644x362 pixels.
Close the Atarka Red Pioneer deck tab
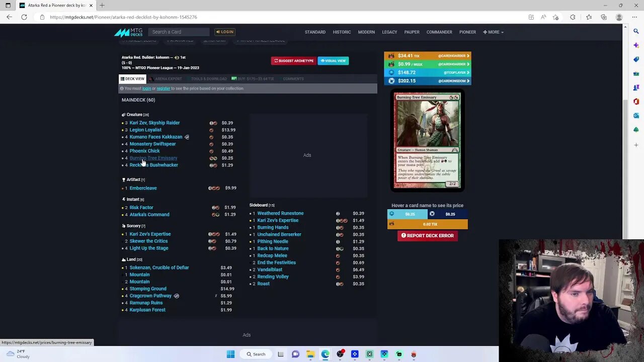coord(91,6)
